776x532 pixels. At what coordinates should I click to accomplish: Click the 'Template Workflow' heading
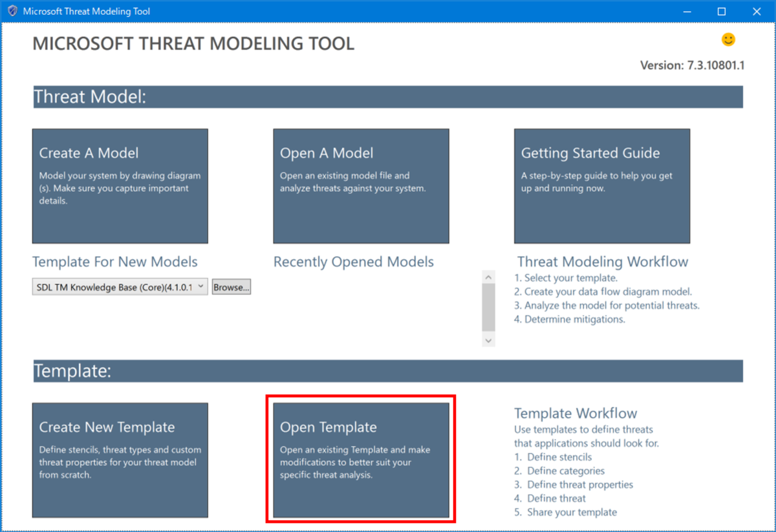pyautogui.click(x=576, y=413)
